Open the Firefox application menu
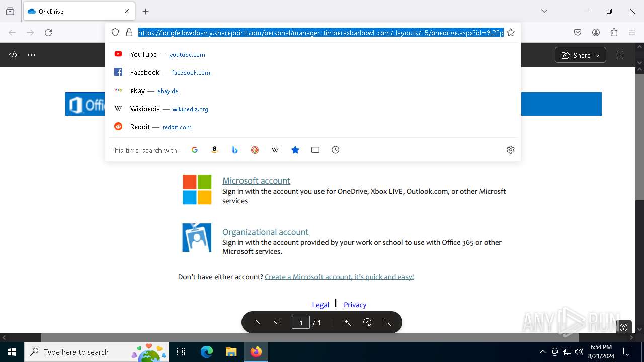 pyautogui.click(x=632, y=32)
